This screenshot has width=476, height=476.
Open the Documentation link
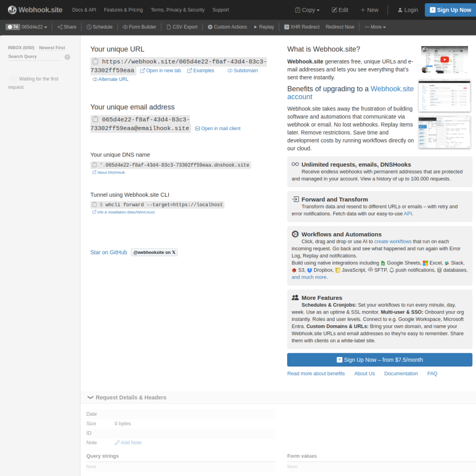tap(401, 374)
